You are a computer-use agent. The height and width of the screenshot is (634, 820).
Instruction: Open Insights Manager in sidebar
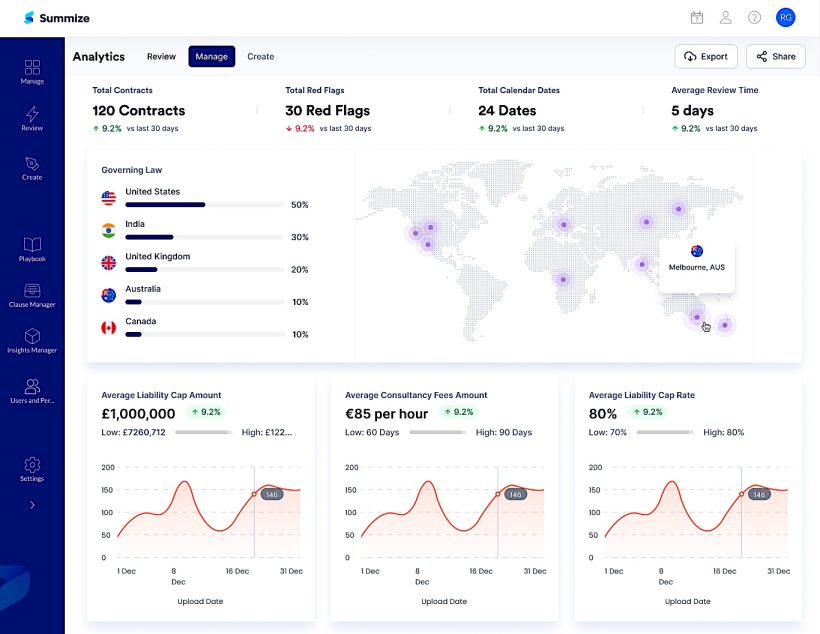click(32, 340)
